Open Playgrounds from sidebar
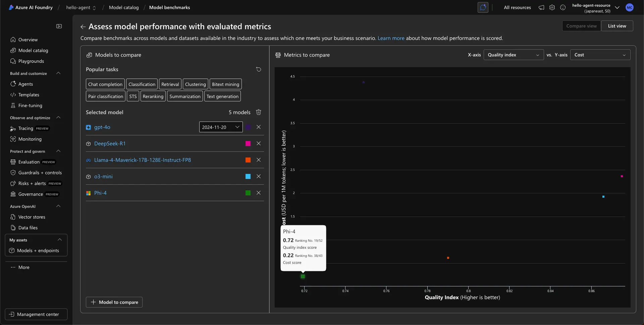Viewport: 644px width, 325px height. (x=31, y=61)
